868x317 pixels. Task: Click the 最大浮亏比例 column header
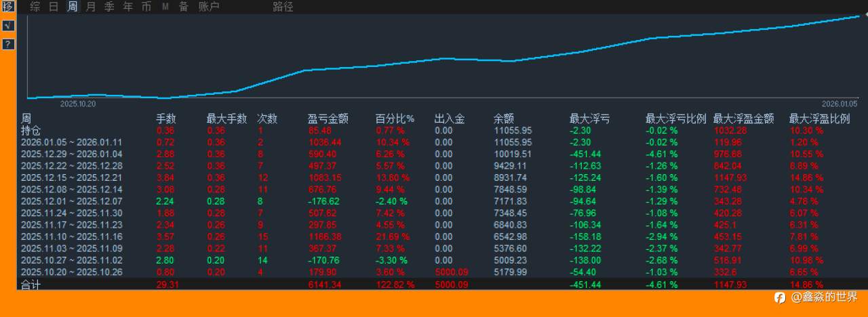(x=676, y=119)
